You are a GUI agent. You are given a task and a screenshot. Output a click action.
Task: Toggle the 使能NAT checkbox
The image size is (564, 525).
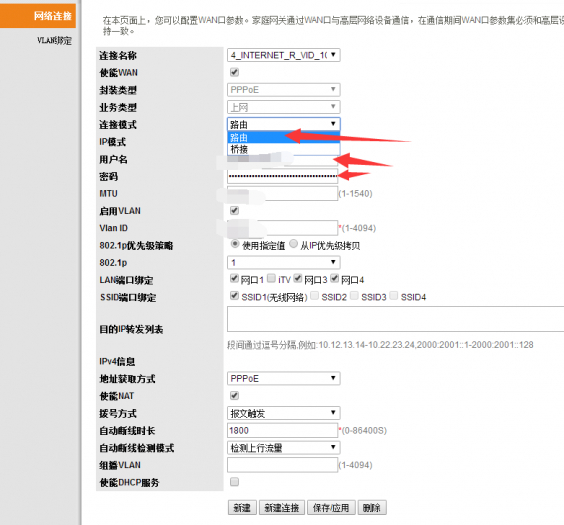point(235,396)
